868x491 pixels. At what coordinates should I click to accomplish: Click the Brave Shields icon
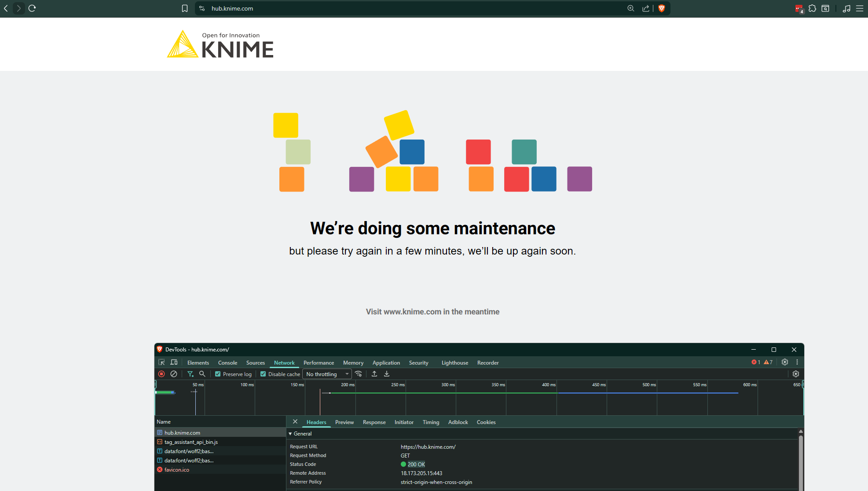[x=661, y=8]
